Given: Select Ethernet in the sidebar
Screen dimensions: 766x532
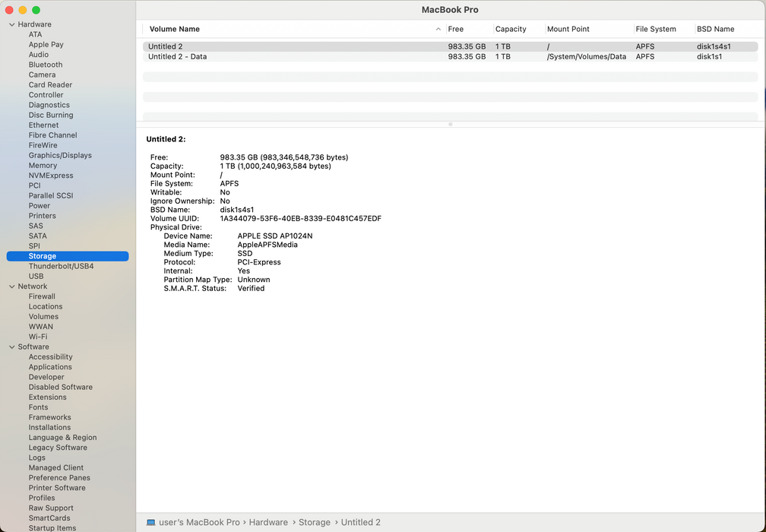Looking at the screenshot, I should (43, 125).
